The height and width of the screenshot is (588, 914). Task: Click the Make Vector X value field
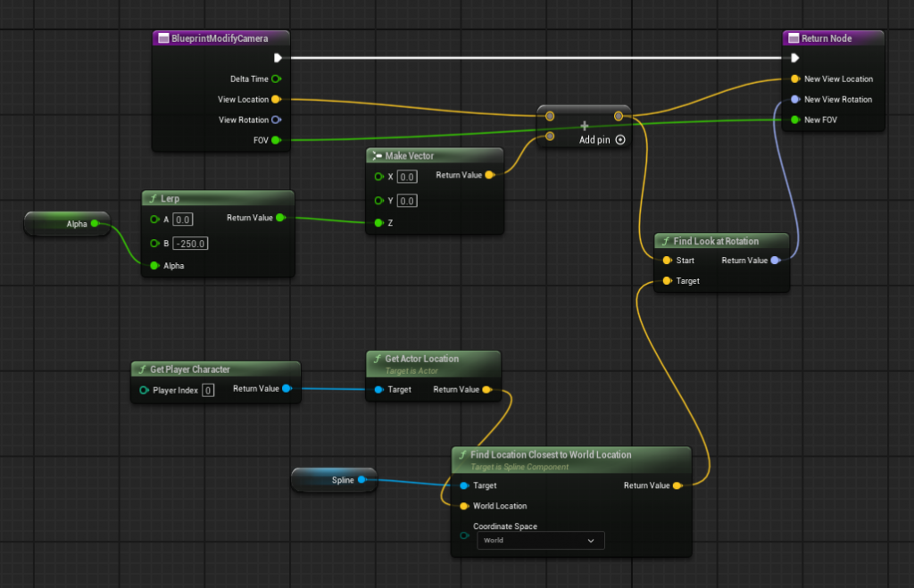(407, 177)
